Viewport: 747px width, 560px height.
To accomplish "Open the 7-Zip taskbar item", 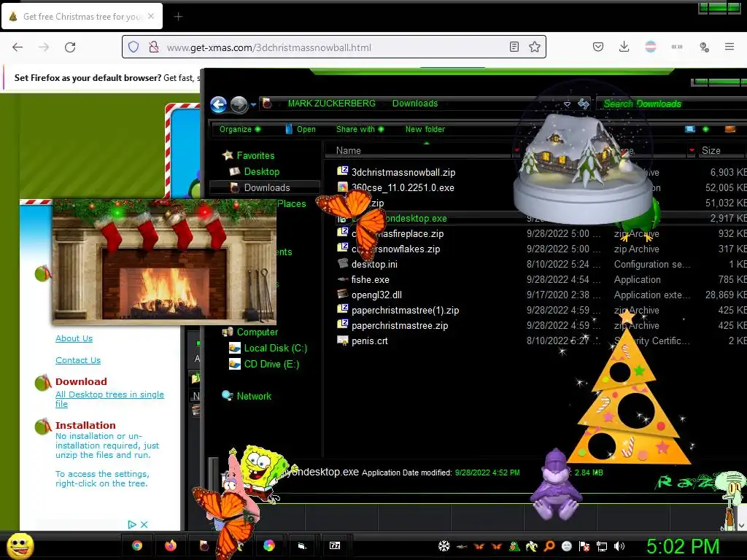I will 335,545.
